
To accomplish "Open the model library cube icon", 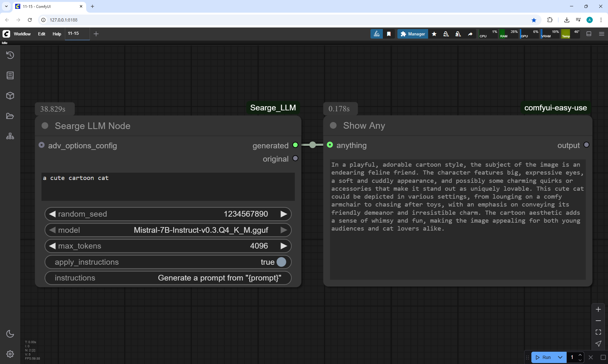I will point(10,96).
